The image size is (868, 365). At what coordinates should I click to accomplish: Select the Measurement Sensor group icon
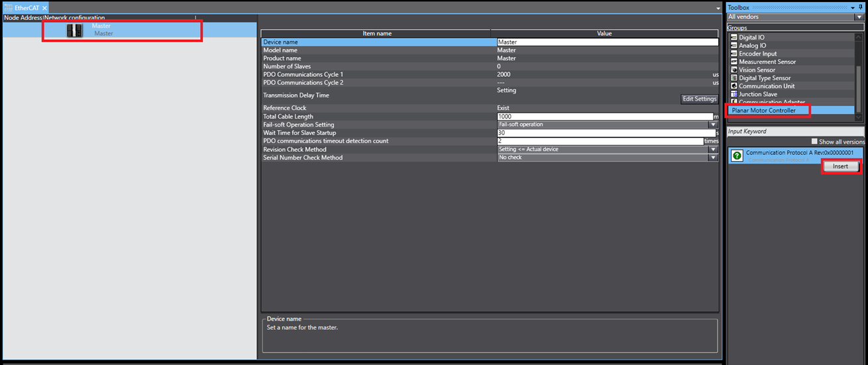733,62
